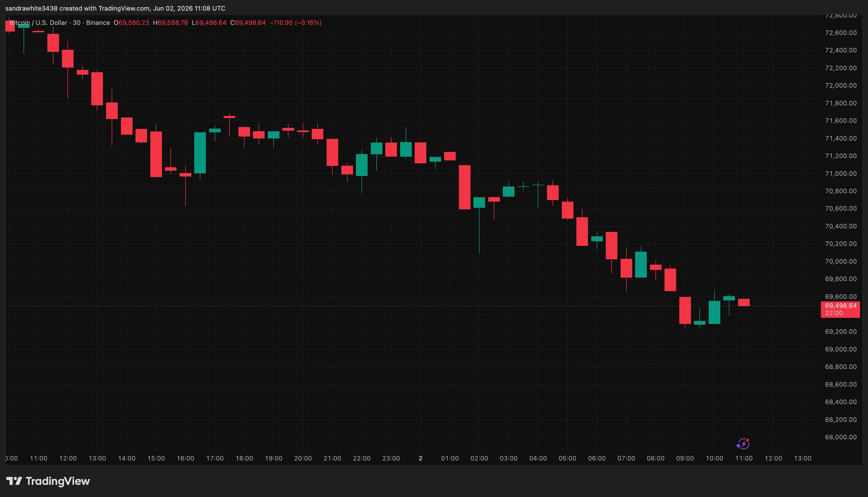Viewport: 868px width, 497px height.
Task: Click the 02:00 time axis label
Action: pyautogui.click(x=479, y=458)
